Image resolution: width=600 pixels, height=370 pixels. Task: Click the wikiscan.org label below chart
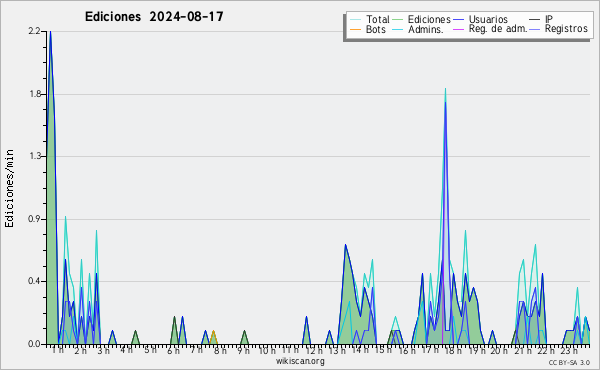click(x=300, y=361)
